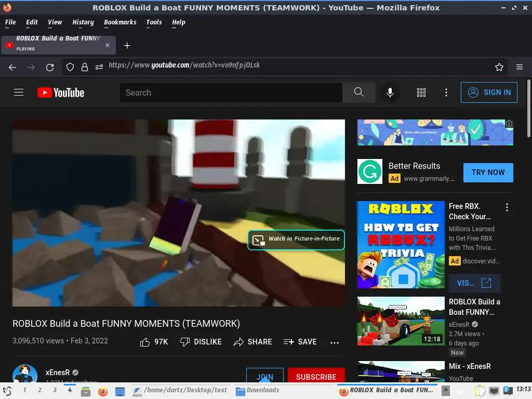Open YouTube apps grid
The height and width of the screenshot is (399, 532).
(x=421, y=92)
